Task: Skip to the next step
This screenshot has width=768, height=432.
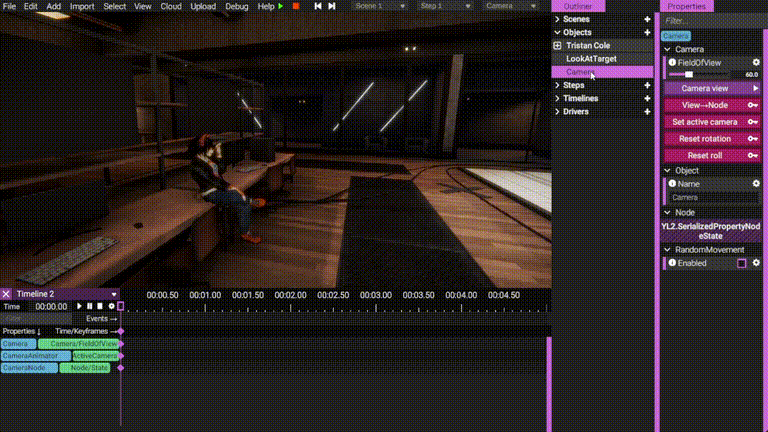Action: [332, 6]
